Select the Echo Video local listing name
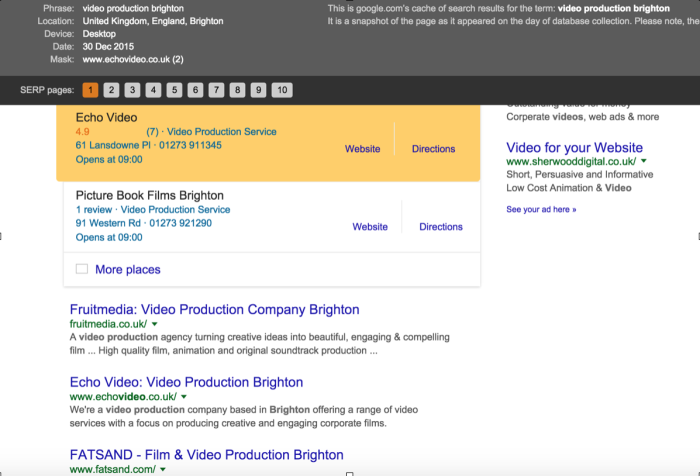This screenshot has width=700, height=476. coord(106,117)
